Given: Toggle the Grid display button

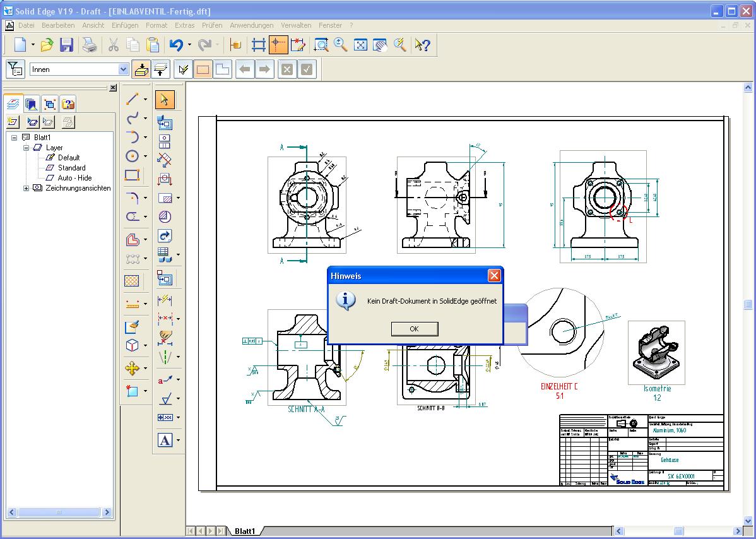Looking at the screenshot, I should pyautogui.click(x=259, y=45).
